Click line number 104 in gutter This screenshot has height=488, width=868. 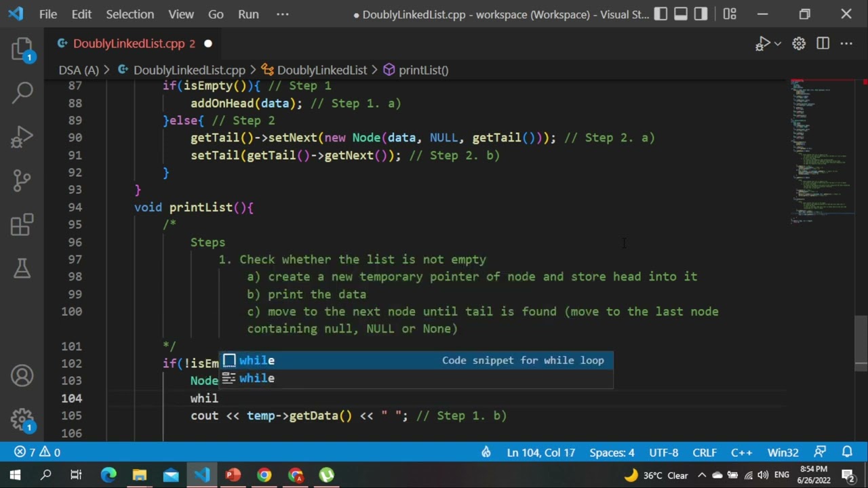coord(71,399)
